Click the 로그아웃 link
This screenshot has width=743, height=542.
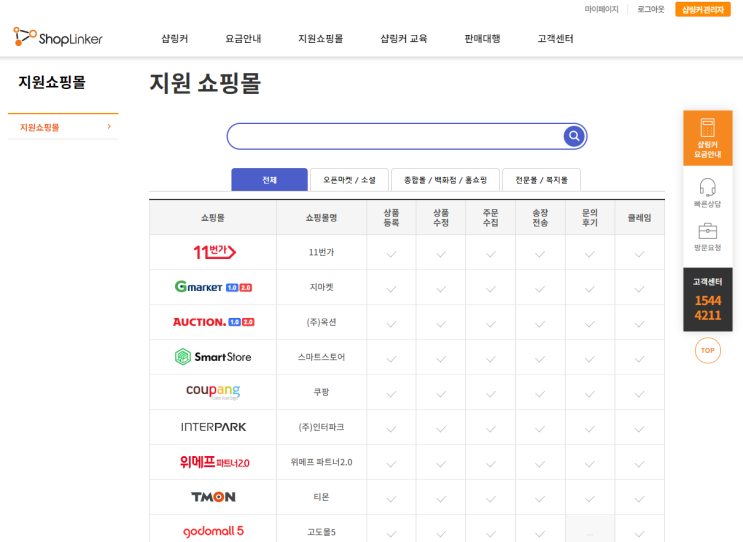click(651, 9)
